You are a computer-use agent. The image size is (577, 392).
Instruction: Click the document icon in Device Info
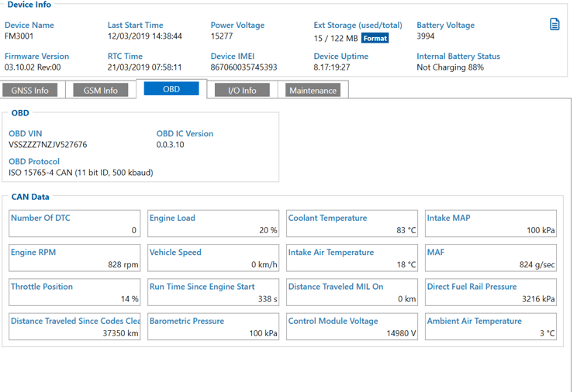click(x=554, y=25)
